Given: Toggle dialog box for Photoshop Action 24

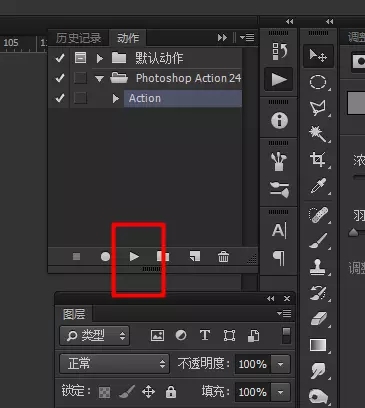Looking at the screenshot, I should [x=80, y=78].
